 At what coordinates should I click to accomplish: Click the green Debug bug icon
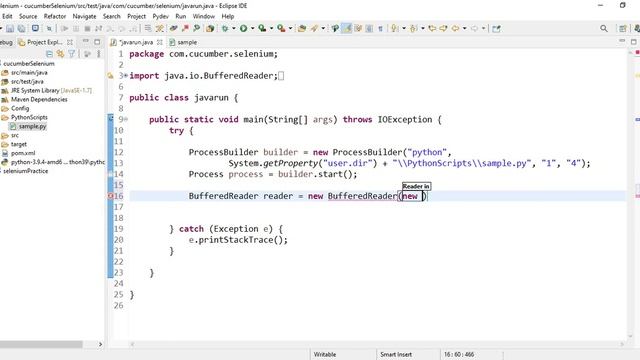tap(224, 29)
